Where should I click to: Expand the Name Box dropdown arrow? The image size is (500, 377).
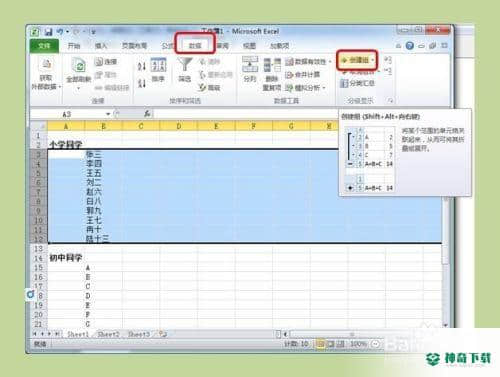(x=108, y=114)
